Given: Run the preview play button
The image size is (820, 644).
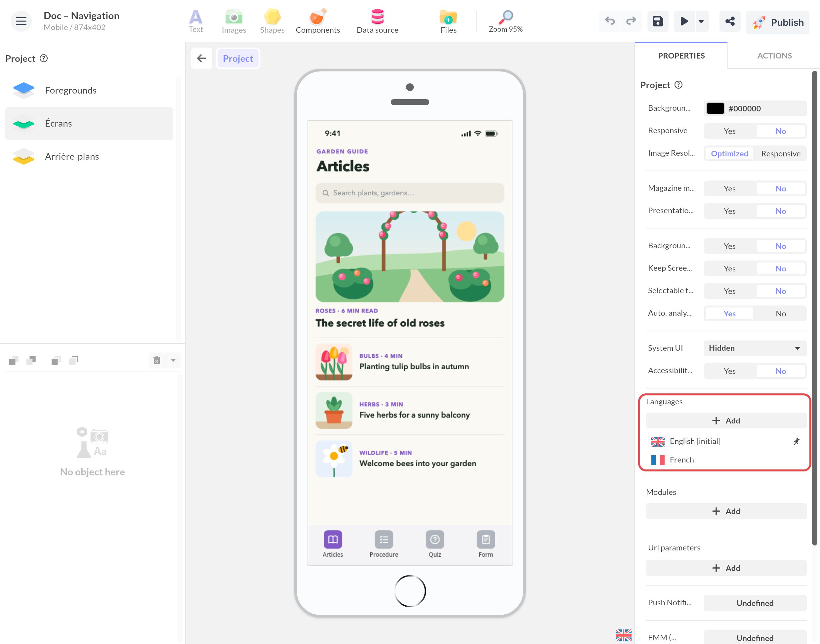Looking at the screenshot, I should tap(684, 21).
